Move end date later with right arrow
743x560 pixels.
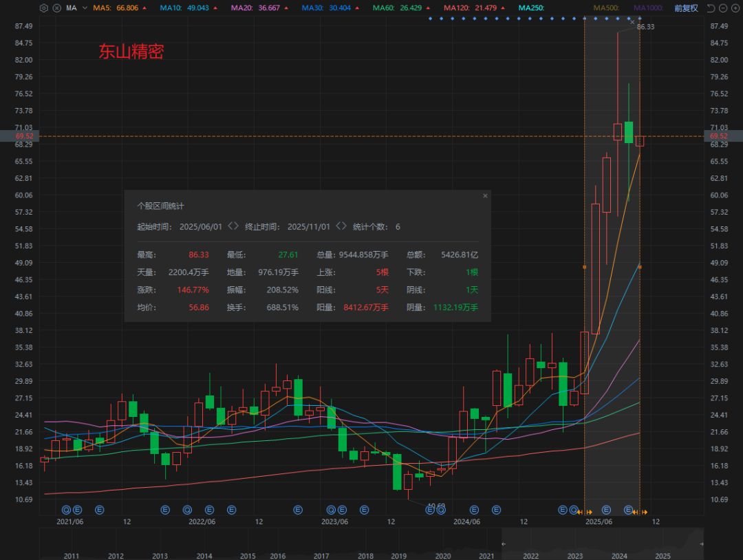(x=345, y=226)
